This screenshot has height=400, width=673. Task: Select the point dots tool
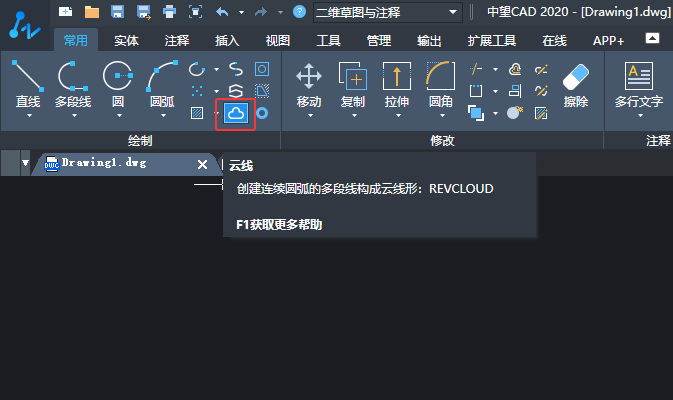[x=197, y=91]
